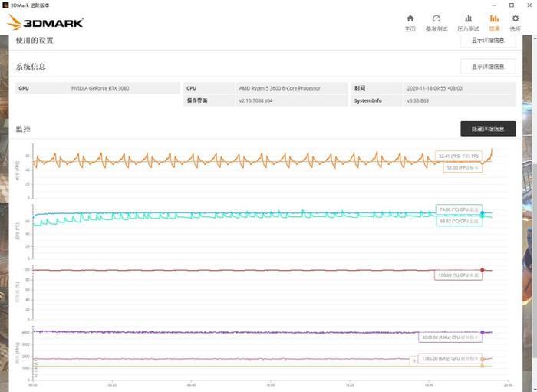Image resolution: width=537 pixels, height=392 pixels.
Task: Click the CPU label cell
Action: 209,88
